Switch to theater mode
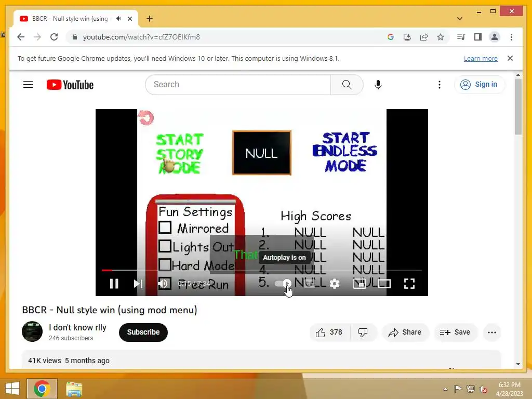 [384, 284]
